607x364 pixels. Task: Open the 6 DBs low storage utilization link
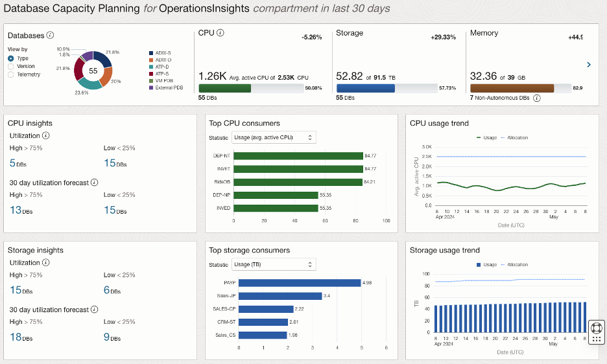pos(112,290)
